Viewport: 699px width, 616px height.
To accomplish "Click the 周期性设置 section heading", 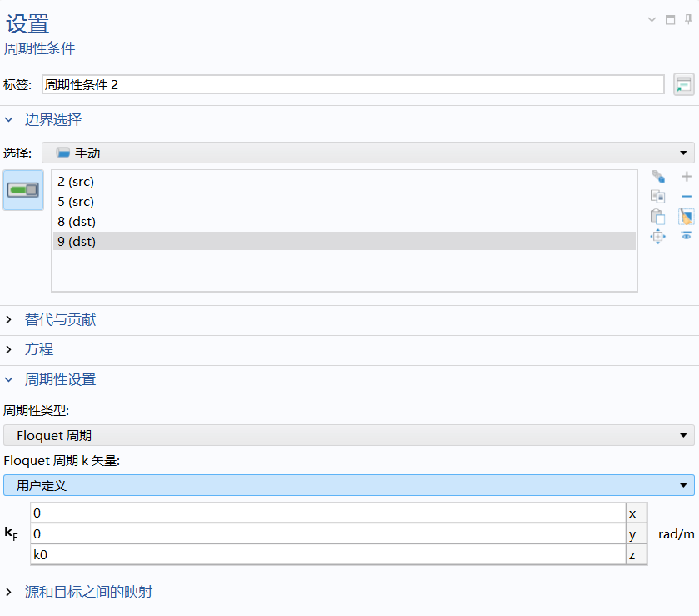I will (60, 379).
